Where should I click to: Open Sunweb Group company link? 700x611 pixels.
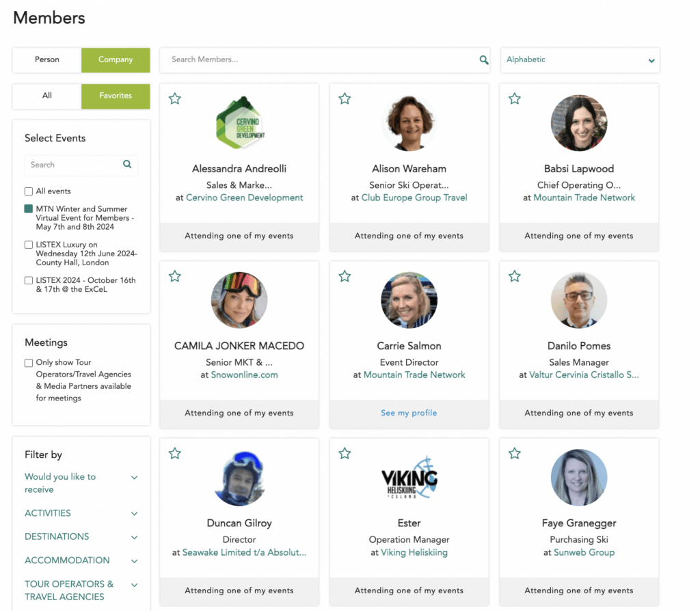tap(584, 552)
